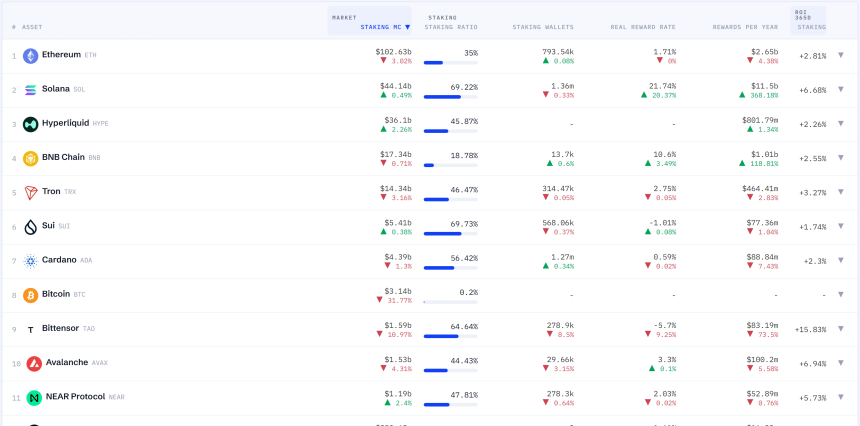Open the Hyperliquid asset link
This screenshot has height=426, width=860.
pyautogui.click(x=65, y=123)
